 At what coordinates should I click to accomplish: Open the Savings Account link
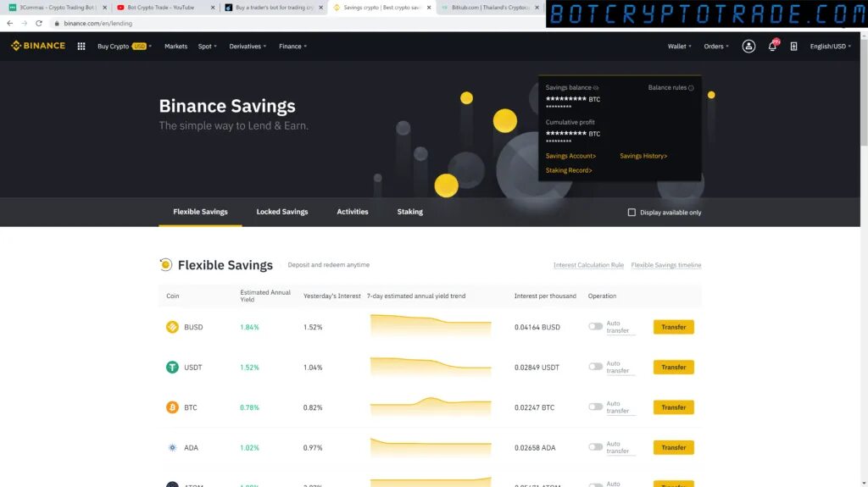pos(570,156)
